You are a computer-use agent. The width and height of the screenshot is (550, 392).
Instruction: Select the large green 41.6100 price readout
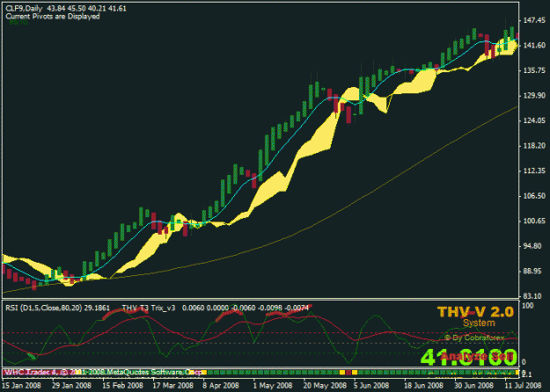point(469,358)
